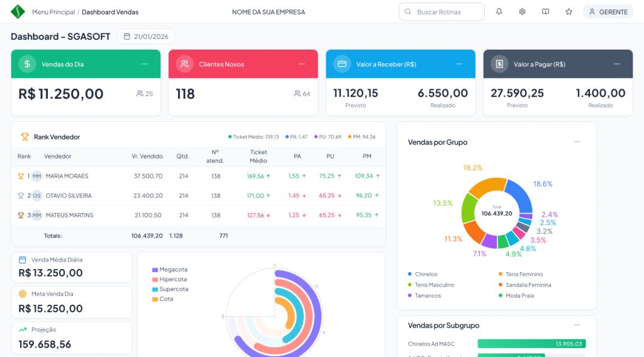Toggle Tenis Feminino legend entry
Image resolution: width=644 pixels, height=357 pixels.
[x=523, y=274]
